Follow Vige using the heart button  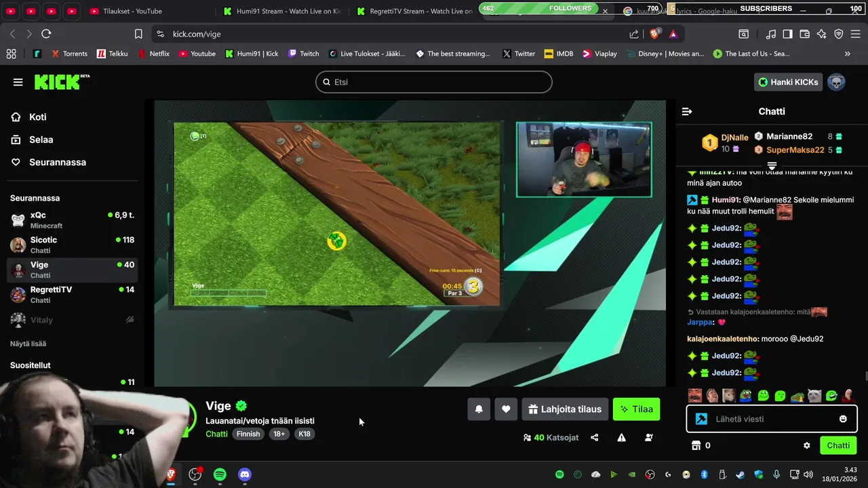(506, 409)
